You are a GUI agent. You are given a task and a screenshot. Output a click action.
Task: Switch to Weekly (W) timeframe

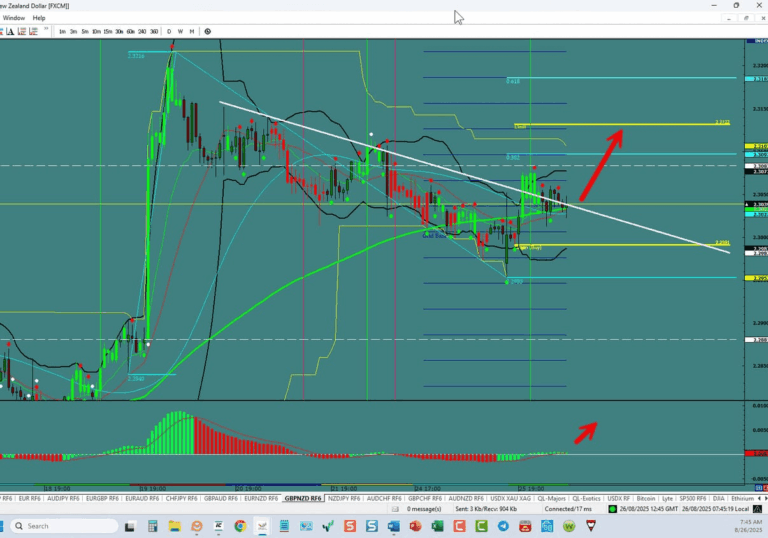click(x=180, y=31)
